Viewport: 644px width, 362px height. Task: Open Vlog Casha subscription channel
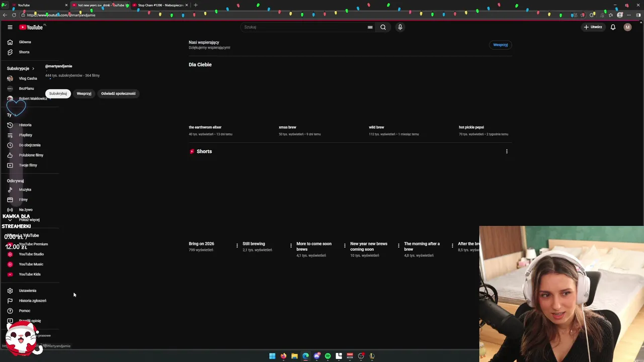pos(28,78)
